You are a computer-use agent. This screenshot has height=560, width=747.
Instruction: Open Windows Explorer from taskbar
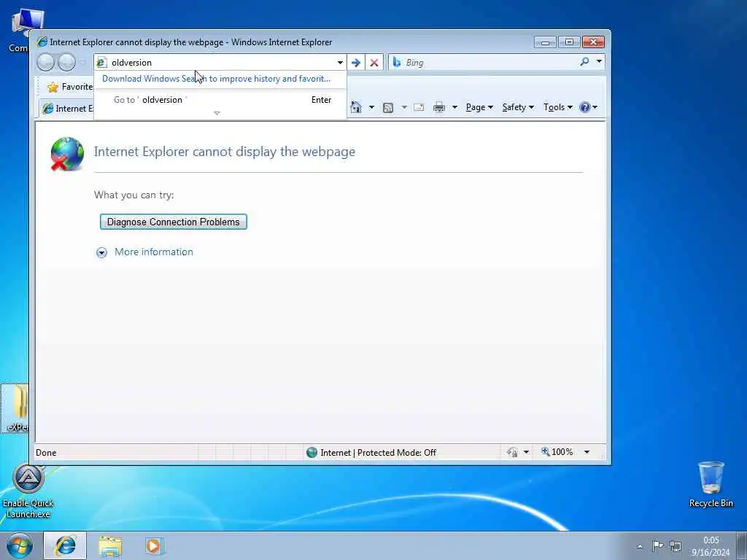click(111, 546)
